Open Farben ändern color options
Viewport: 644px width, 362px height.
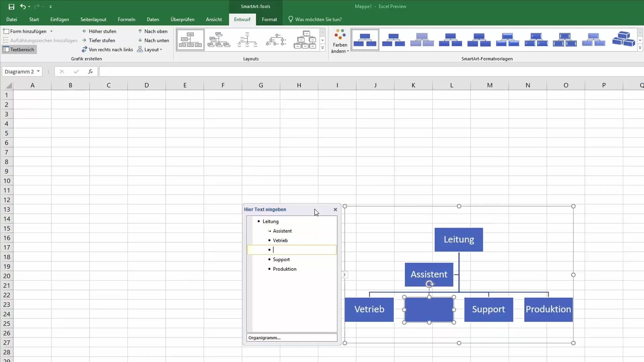tap(340, 41)
